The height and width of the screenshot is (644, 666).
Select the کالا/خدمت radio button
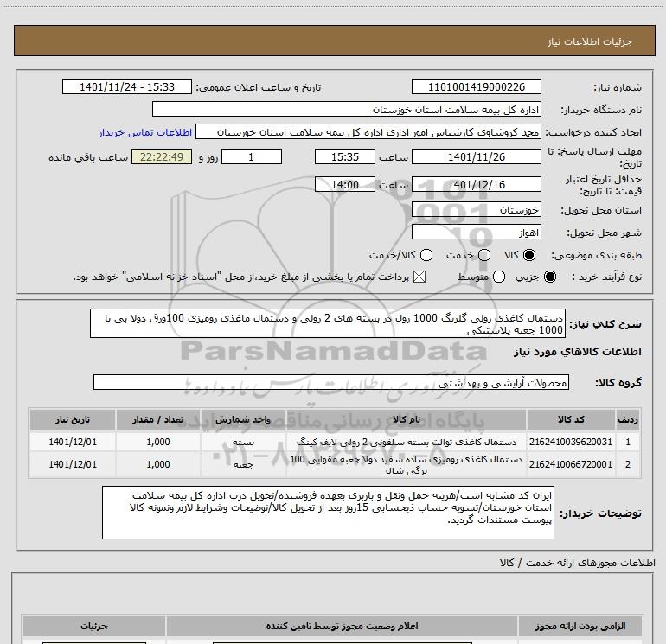point(426,255)
